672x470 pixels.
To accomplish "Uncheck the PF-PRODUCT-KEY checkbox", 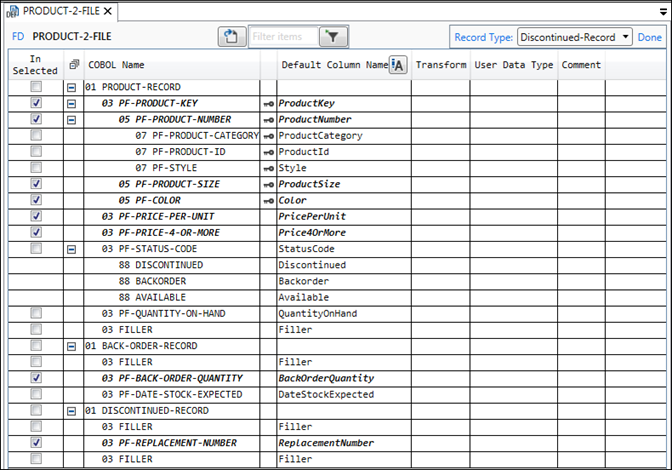I will 36,103.
